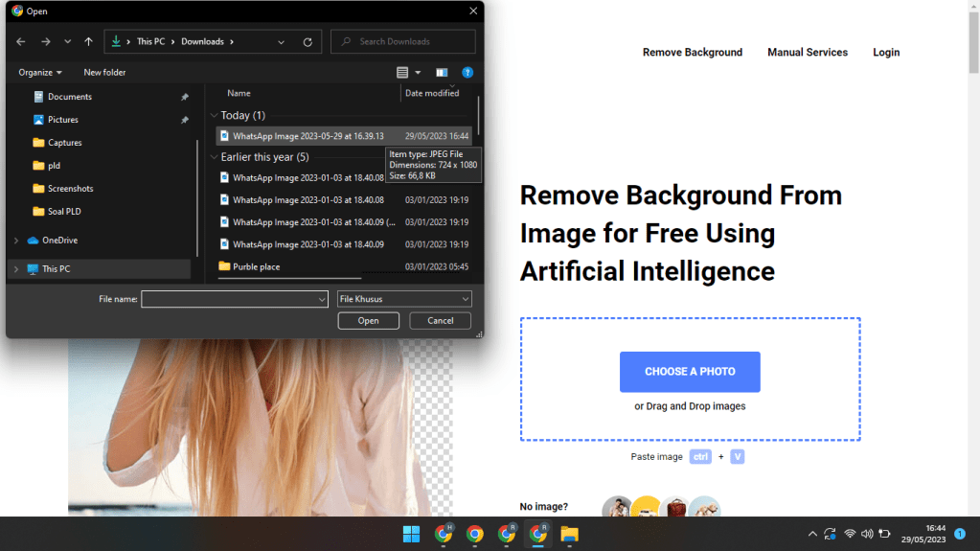Click the volume icon in system tray

coord(867,534)
